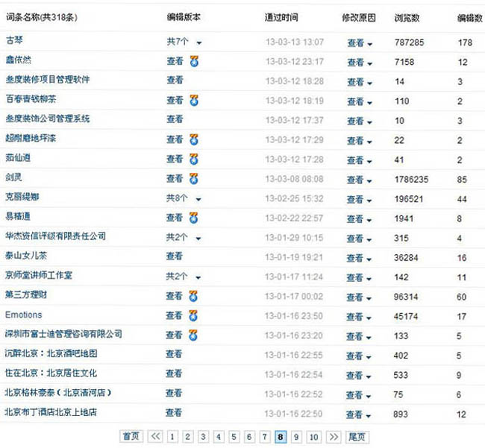Open the 古琴 entry name link

(14, 40)
